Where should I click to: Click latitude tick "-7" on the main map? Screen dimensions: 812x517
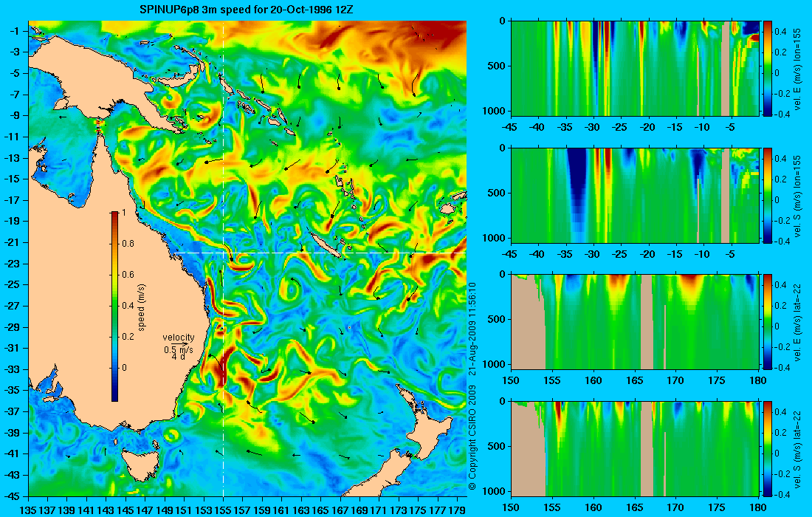tap(16, 95)
